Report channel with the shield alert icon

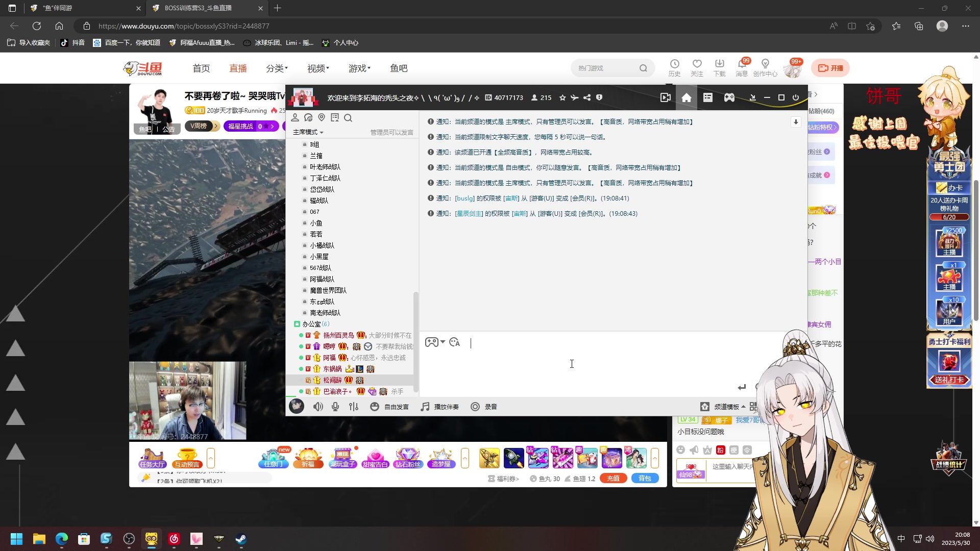(x=599, y=97)
